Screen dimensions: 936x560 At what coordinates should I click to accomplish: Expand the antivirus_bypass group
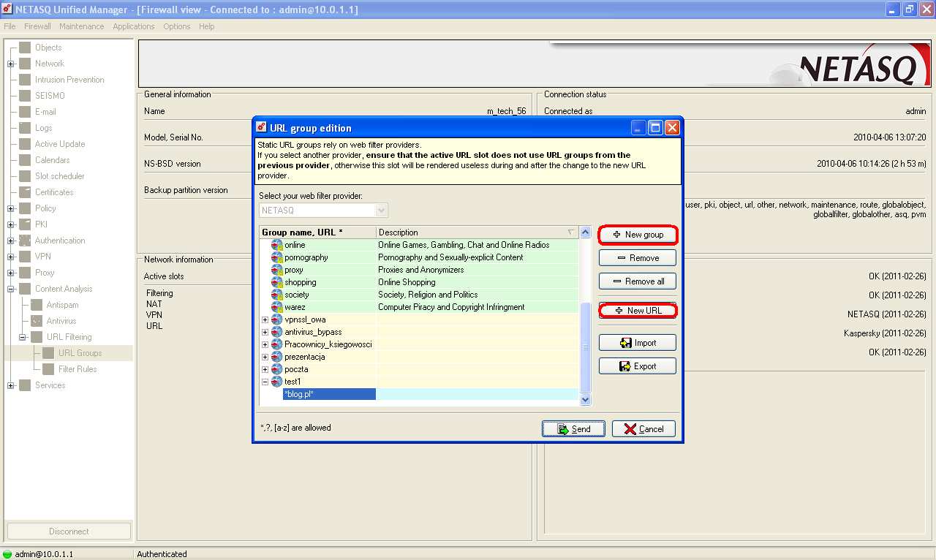point(265,332)
